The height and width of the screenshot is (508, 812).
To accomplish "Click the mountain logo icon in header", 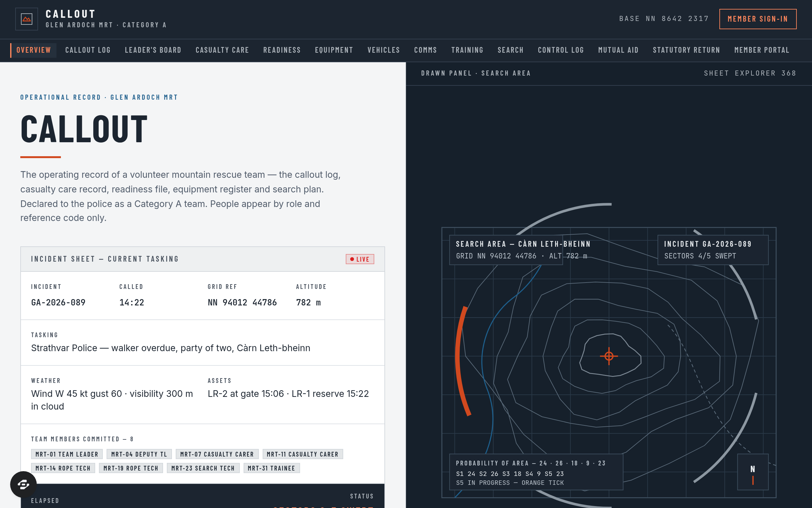I will 27,19.
